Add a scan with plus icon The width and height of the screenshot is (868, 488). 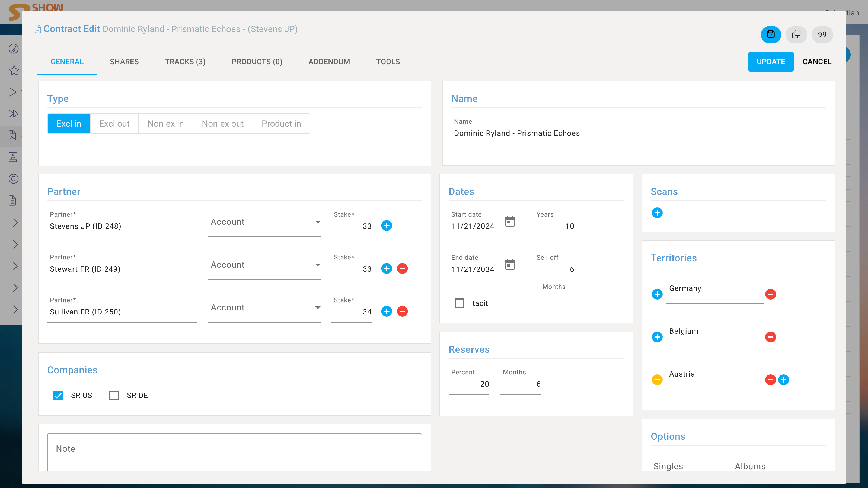[657, 213]
